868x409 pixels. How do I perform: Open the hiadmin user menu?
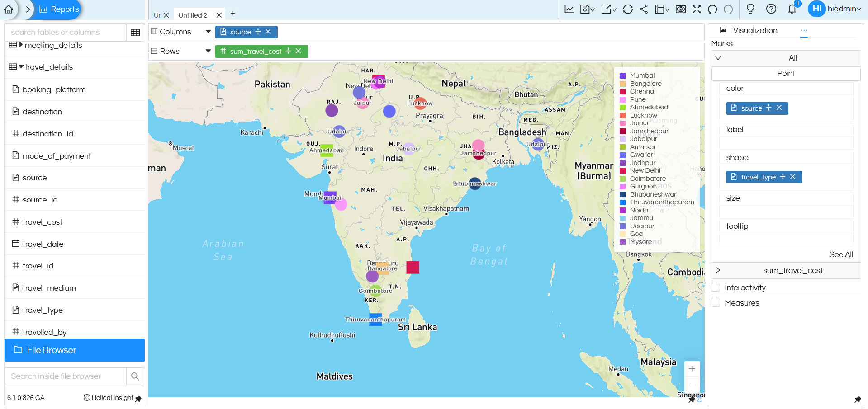click(841, 9)
